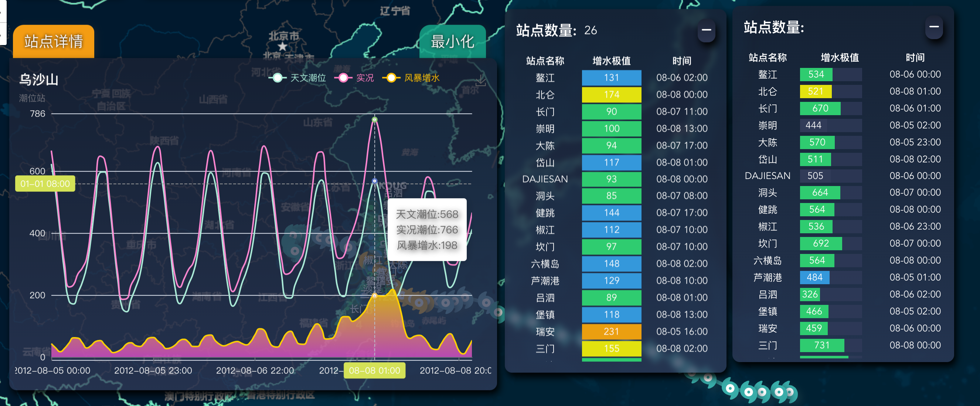980x406 pixels.
Task: Select 瑞安 orange bar value 231
Action: tap(611, 331)
